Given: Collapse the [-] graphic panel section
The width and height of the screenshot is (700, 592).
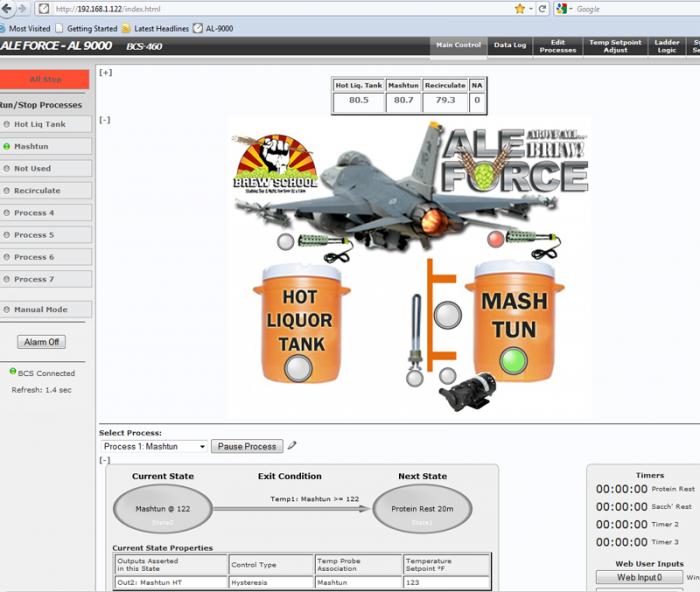Looking at the screenshot, I should pos(105,120).
